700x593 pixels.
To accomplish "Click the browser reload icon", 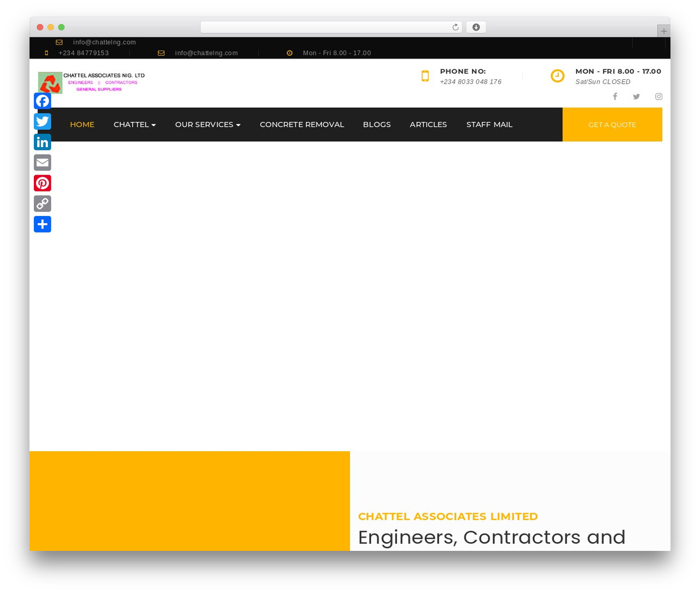I will 456,27.
